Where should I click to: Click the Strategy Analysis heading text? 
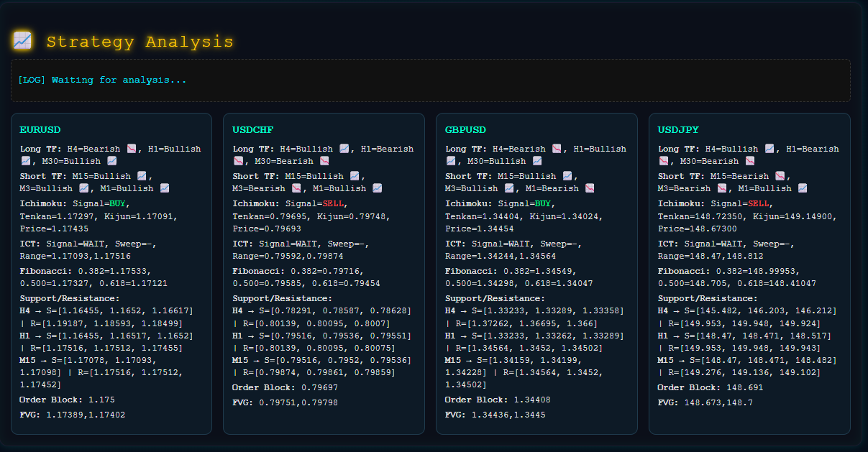click(140, 42)
